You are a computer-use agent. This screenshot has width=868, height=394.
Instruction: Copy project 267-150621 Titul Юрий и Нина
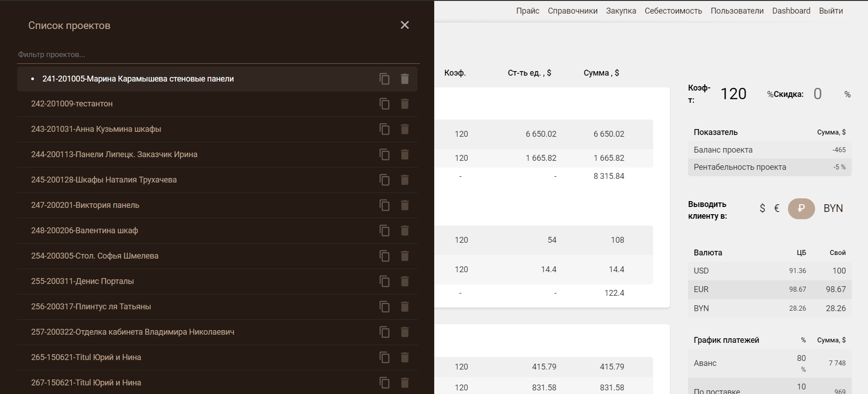point(384,383)
